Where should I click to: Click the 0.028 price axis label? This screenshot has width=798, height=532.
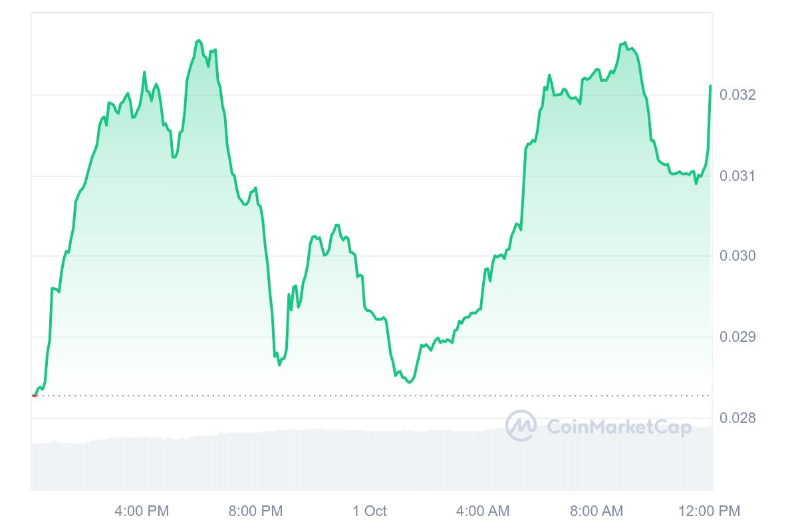click(x=737, y=418)
